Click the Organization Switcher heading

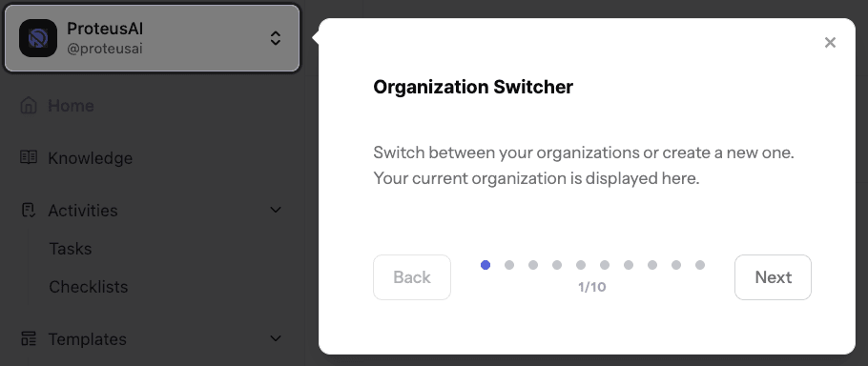coord(473,87)
